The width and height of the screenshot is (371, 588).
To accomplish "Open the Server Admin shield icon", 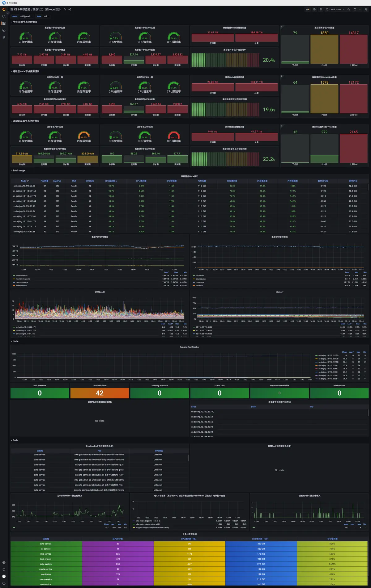I will click(x=4, y=569).
